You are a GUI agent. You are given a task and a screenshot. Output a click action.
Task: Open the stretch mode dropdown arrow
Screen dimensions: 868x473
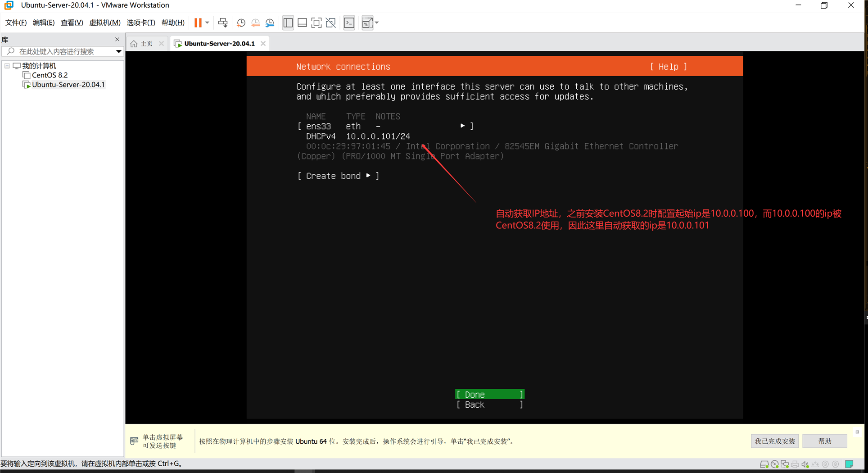tap(377, 23)
